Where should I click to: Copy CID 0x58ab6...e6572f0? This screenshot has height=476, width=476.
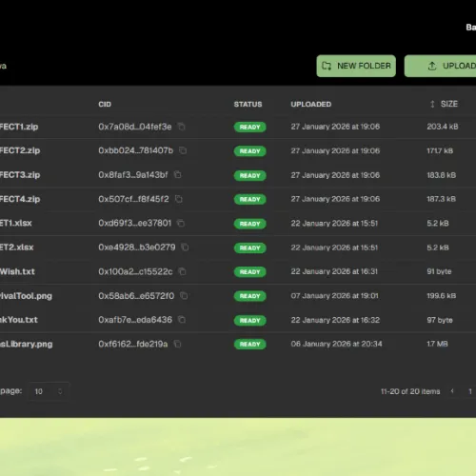point(184,296)
